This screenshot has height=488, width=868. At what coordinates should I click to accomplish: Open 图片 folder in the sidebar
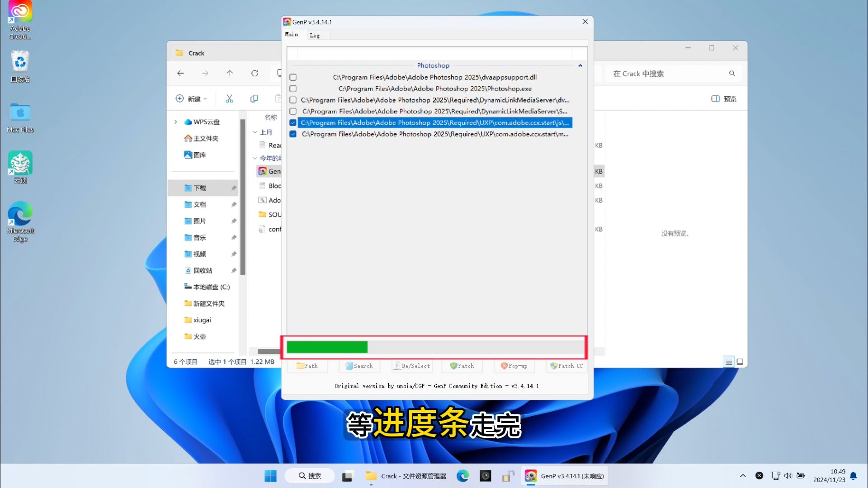195,221
